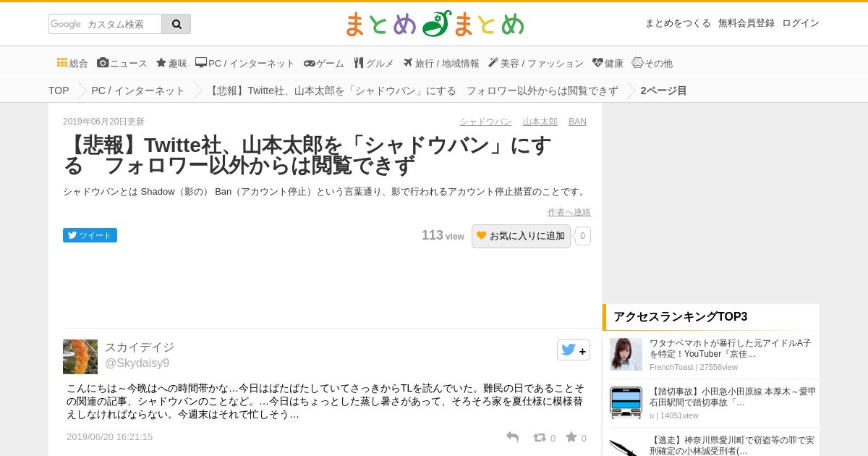The height and width of the screenshot is (456, 868).
Task: Open 無料会員登録 registration link
Action: tap(746, 23)
